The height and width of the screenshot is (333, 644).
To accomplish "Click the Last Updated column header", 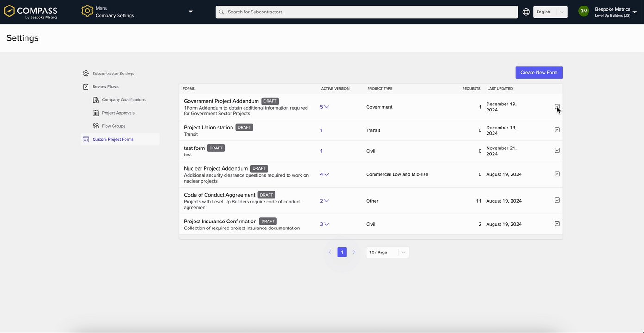I will pyautogui.click(x=500, y=89).
